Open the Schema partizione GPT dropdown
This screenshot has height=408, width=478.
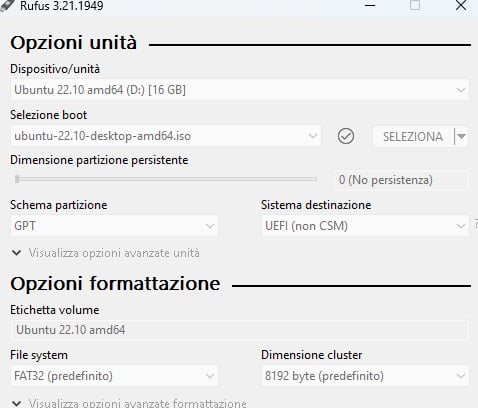(114, 226)
